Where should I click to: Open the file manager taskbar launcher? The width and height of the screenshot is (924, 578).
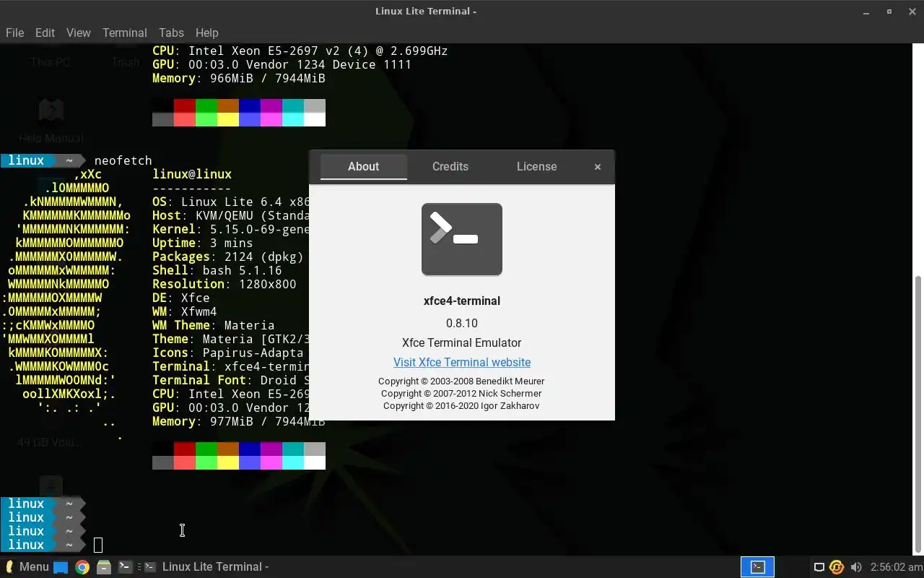point(104,567)
